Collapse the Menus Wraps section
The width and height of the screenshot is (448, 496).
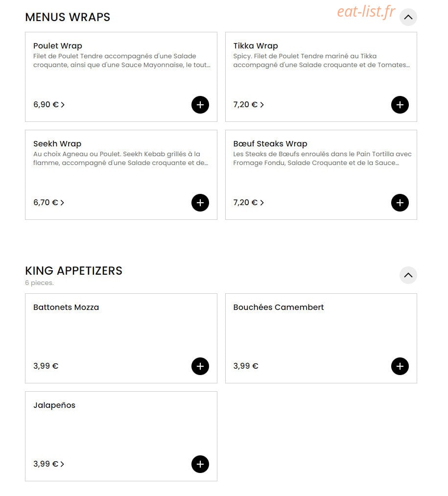[408, 18]
